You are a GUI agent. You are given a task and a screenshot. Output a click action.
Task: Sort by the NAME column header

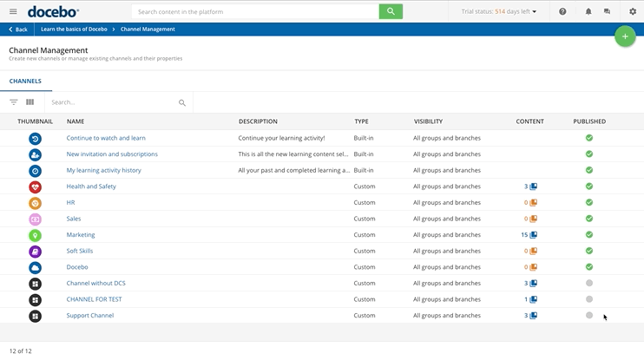pos(76,121)
